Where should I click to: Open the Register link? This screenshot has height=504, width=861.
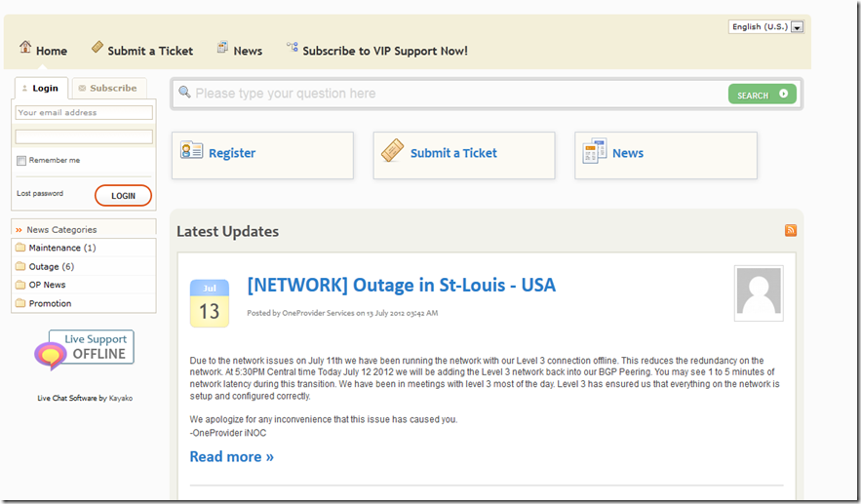tap(232, 153)
